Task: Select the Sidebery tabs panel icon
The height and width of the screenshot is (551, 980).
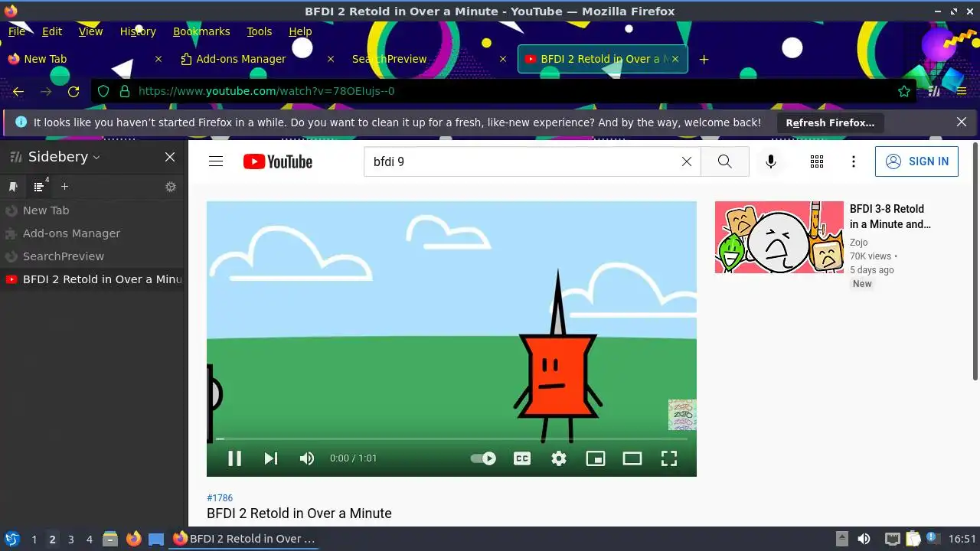Action: point(39,187)
